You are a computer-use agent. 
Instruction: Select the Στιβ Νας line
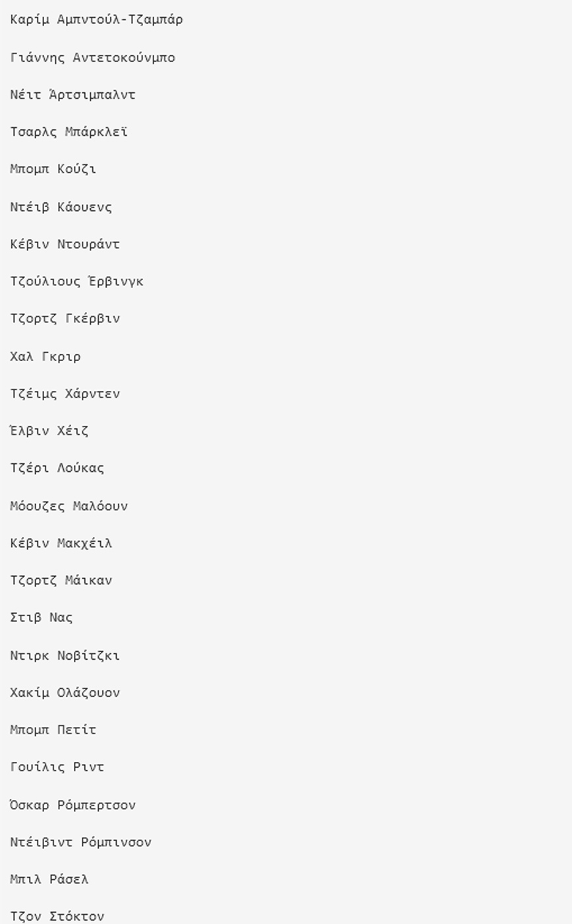(41, 618)
